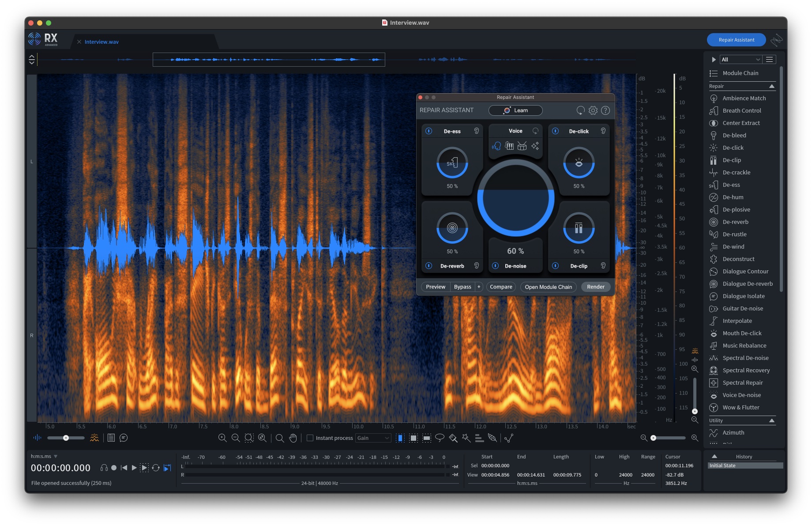
Task: Open the Repair Assistant settings gear
Action: 593,110
